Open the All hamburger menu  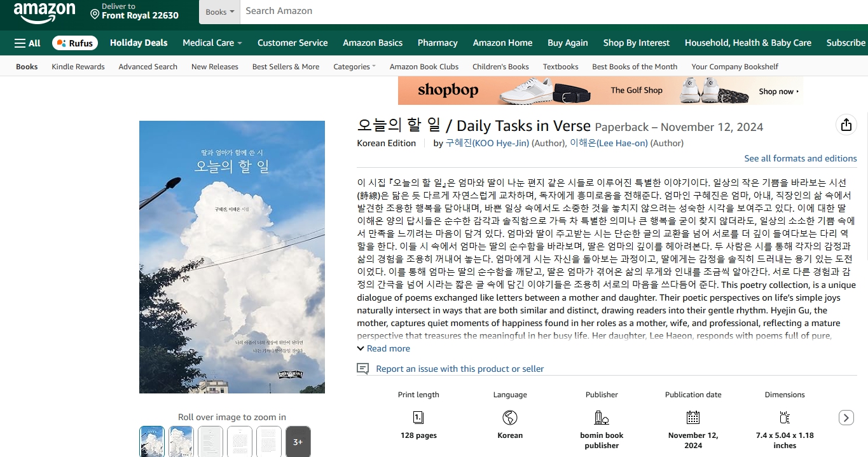click(27, 43)
